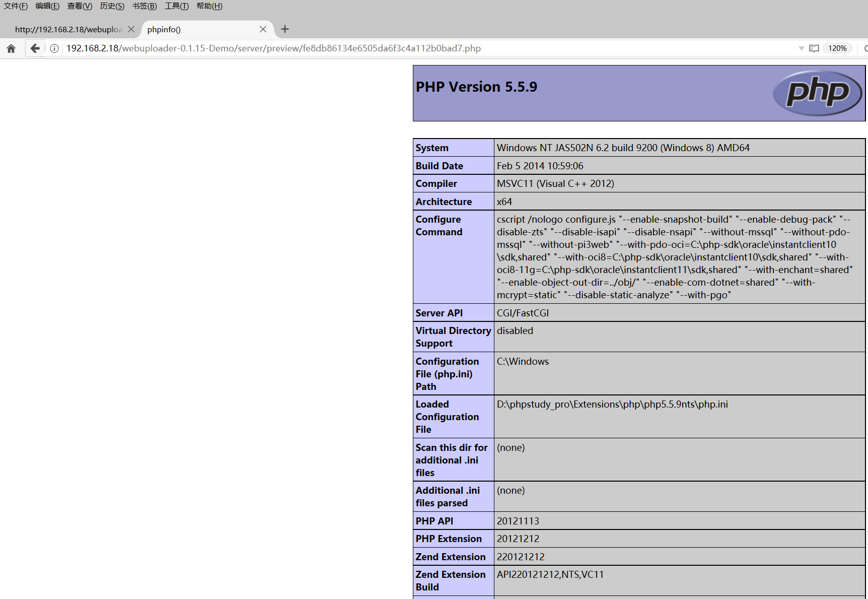Click (none) value beside Additional .ini files
The height and width of the screenshot is (599, 868).
(x=511, y=490)
